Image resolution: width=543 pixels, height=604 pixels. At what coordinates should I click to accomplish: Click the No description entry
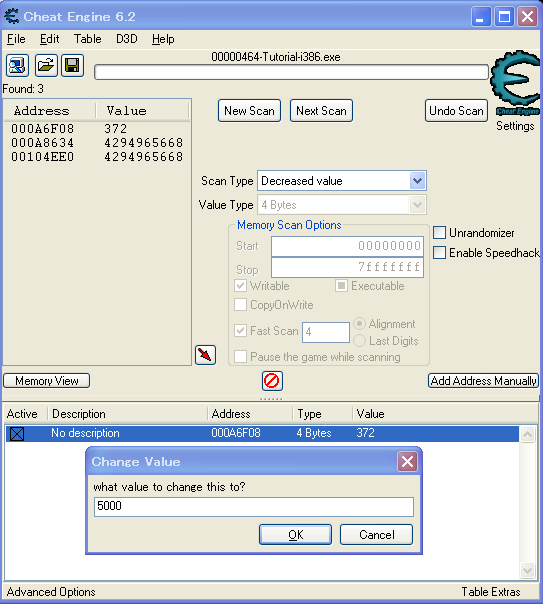(85, 433)
